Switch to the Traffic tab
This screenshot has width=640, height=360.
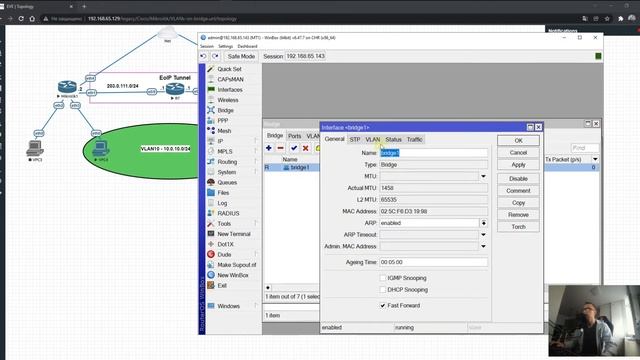click(x=415, y=140)
